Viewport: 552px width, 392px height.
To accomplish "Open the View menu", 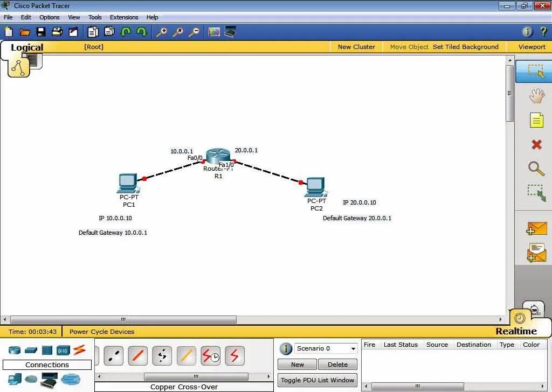I will 74,17.
